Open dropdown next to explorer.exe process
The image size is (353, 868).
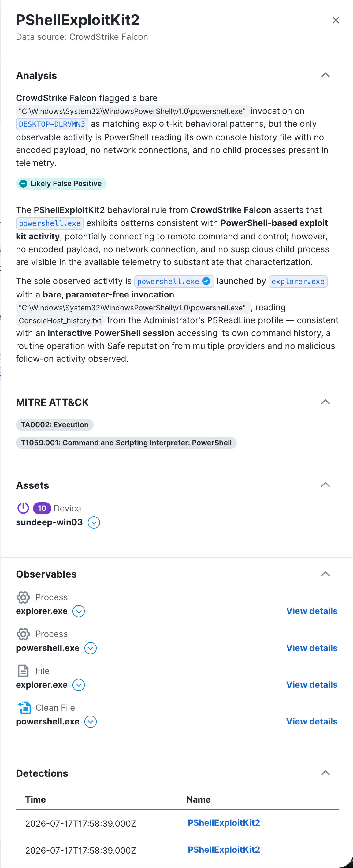point(79,611)
